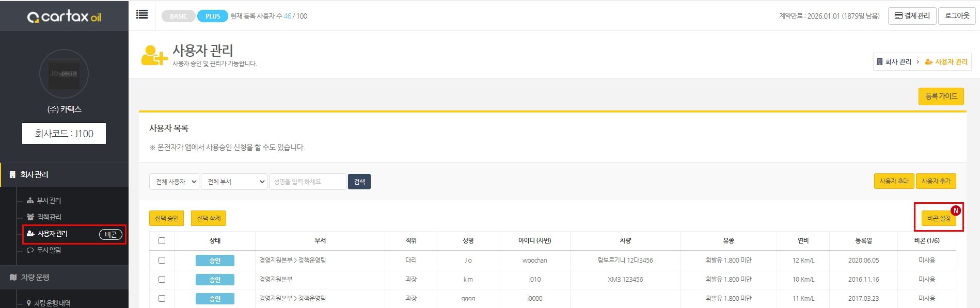Image resolution: width=980 pixels, height=308 pixels.
Task: Open the 전체 부서 dropdown
Action: 234,182
